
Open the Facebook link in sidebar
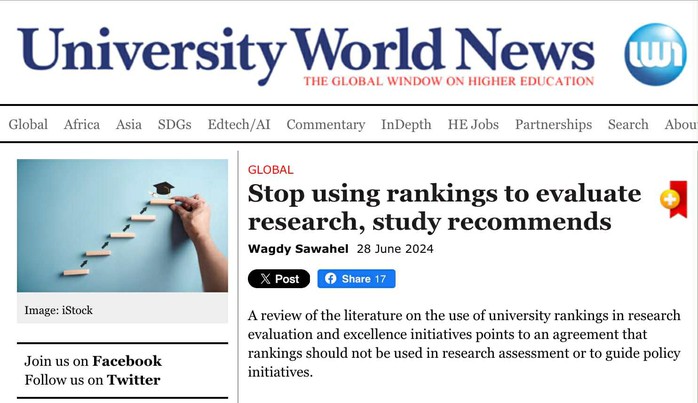pos(127,361)
